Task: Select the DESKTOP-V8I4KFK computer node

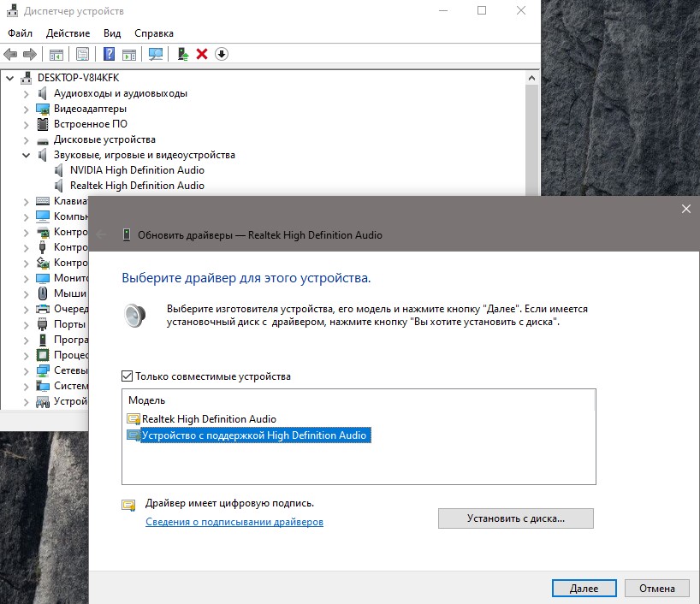Action: tap(78, 78)
